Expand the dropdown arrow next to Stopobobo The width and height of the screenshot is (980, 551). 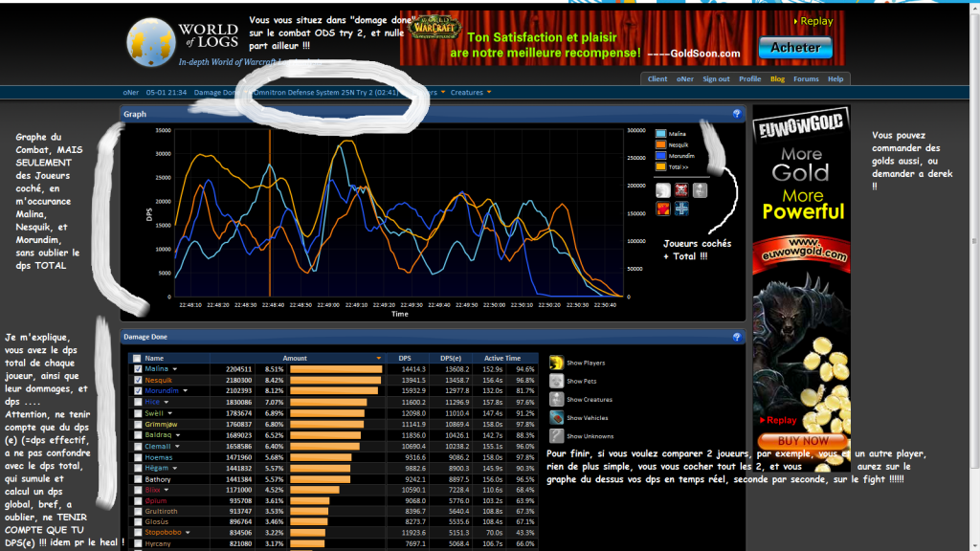pos(188,533)
